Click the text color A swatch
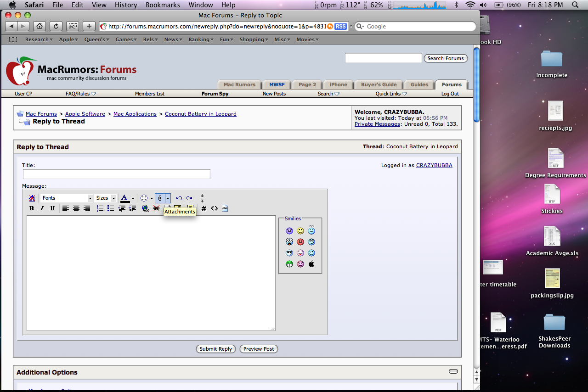The width and height of the screenshot is (588, 392). coord(124,198)
